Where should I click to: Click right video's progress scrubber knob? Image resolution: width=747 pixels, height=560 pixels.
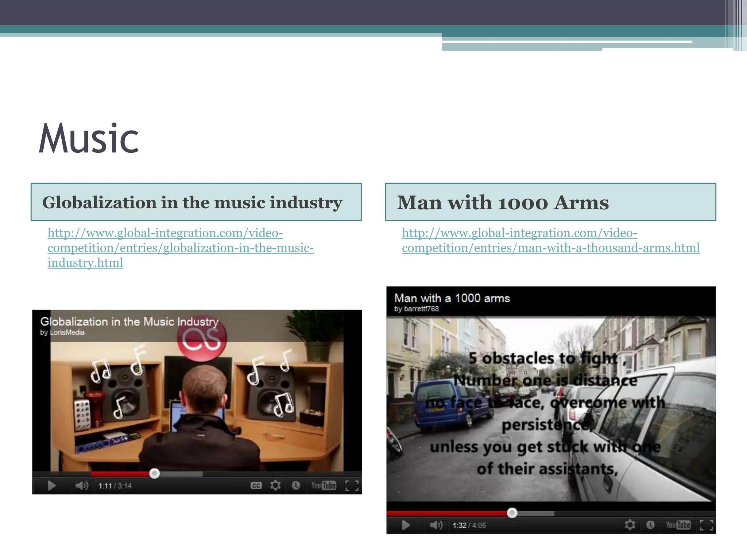point(512,513)
